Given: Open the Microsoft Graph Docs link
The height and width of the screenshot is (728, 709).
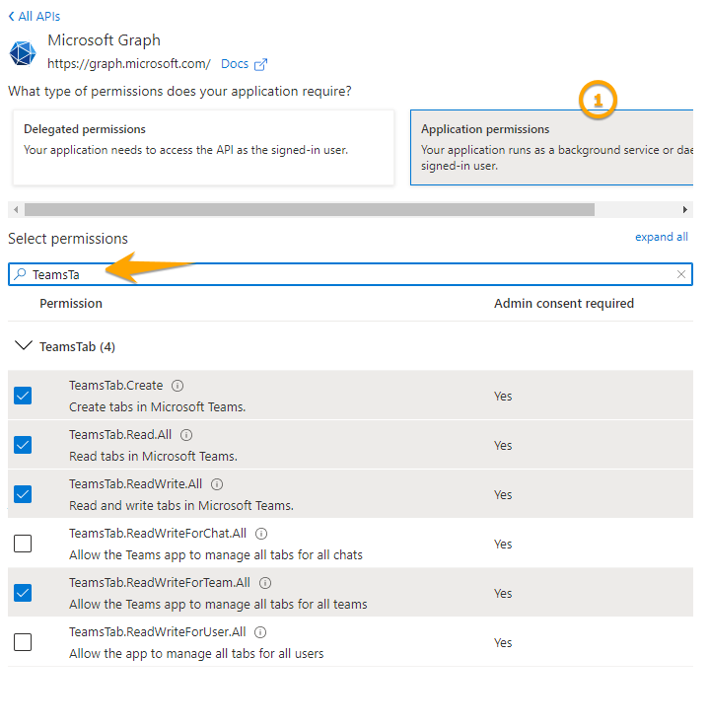Looking at the screenshot, I should click(244, 64).
